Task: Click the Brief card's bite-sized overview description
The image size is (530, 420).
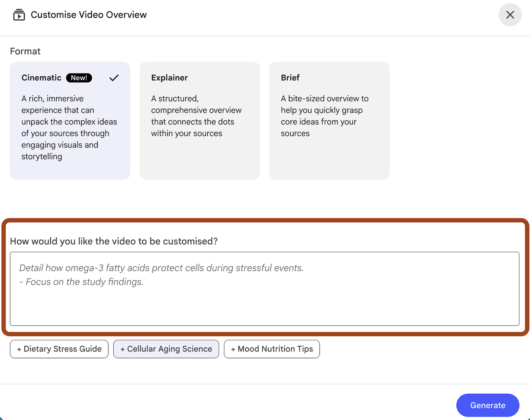Action: tap(324, 116)
